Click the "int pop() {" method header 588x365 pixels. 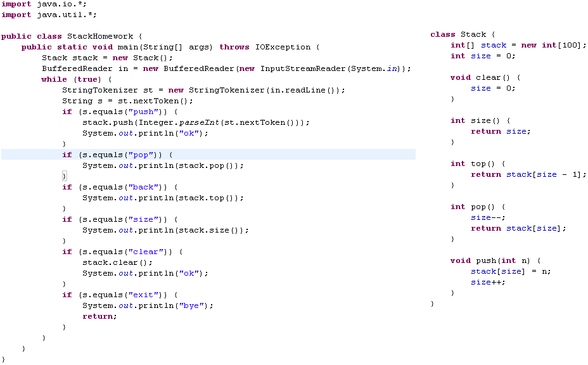478,207
